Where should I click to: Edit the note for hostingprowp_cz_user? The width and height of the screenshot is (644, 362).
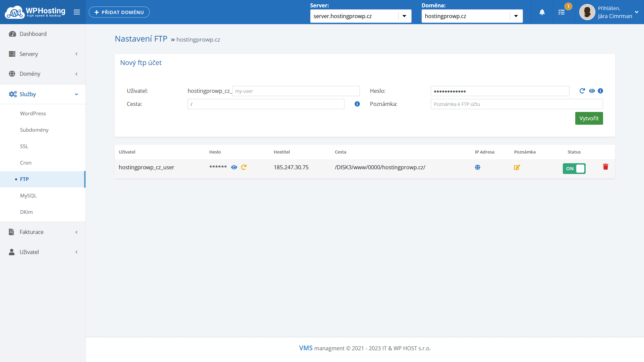point(517,167)
